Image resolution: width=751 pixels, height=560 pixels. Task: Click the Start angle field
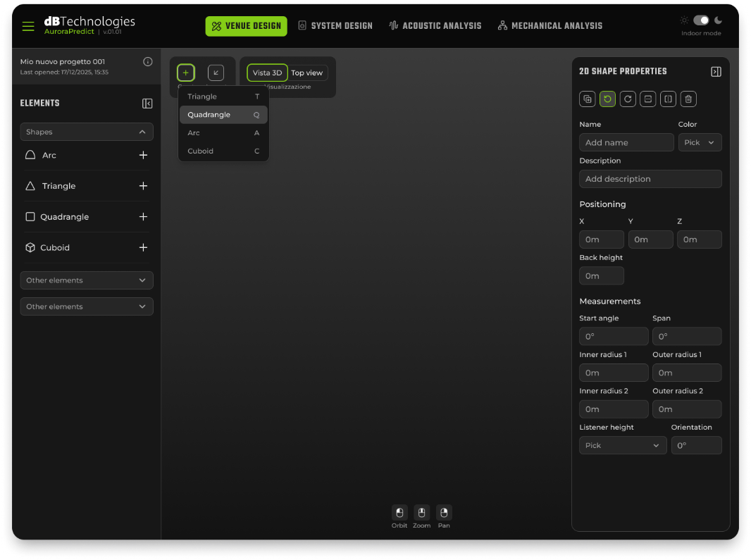click(x=614, y=336)
